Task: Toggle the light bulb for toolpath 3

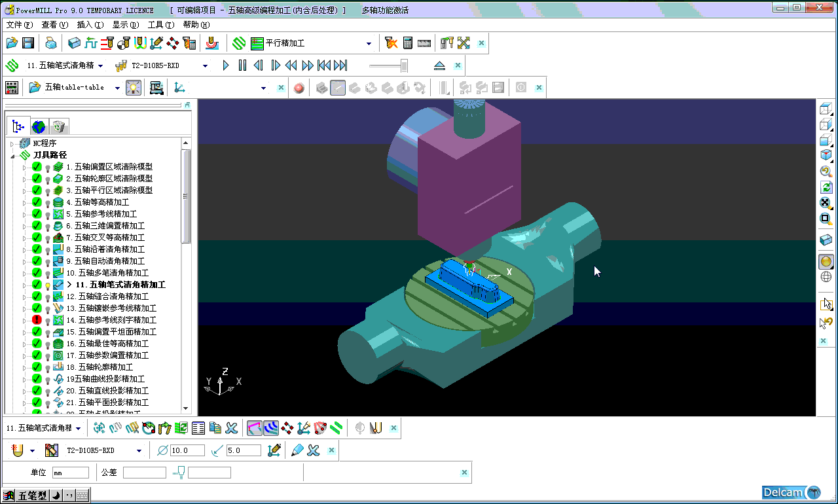Action: [48, 191]
